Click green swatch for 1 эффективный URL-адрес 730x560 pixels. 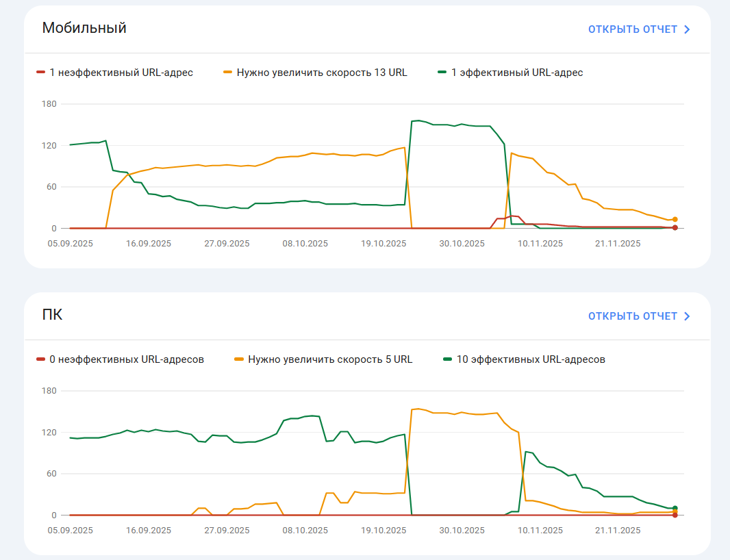coord(442,72)
